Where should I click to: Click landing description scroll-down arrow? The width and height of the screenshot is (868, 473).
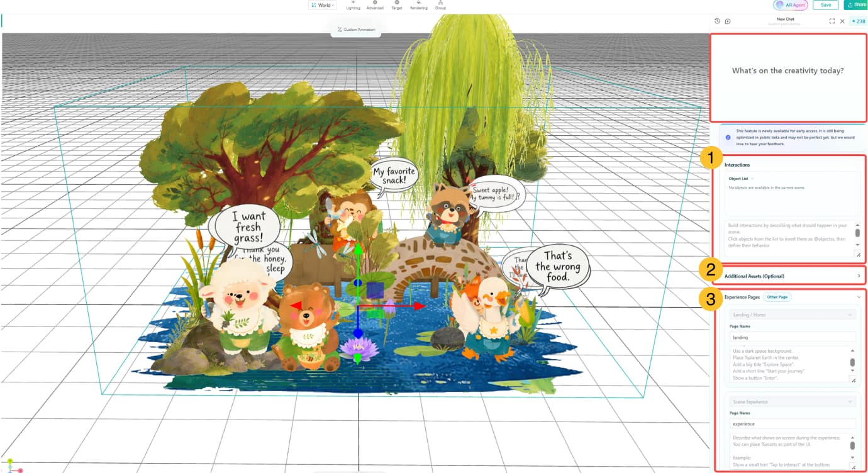point(852,371)
